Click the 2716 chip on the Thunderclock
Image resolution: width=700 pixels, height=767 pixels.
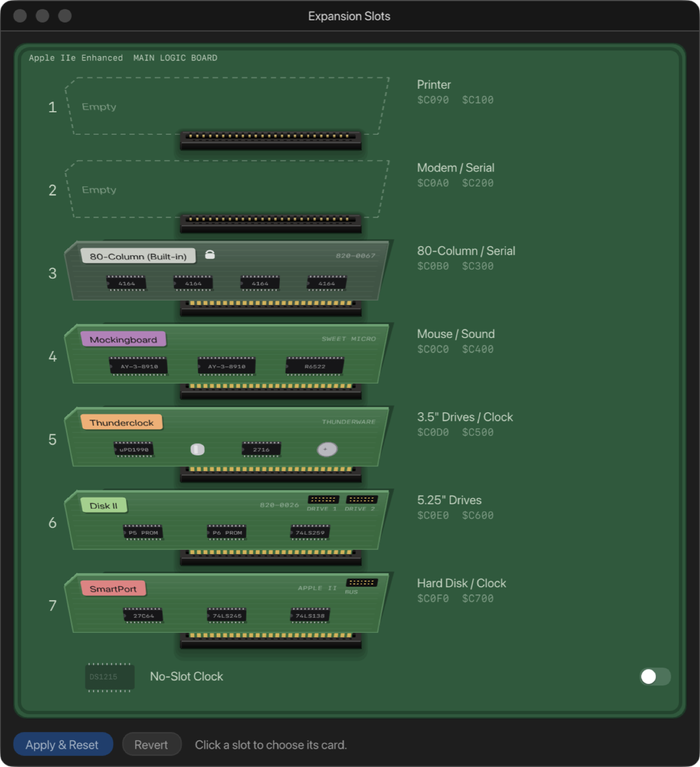coord(261,450)
